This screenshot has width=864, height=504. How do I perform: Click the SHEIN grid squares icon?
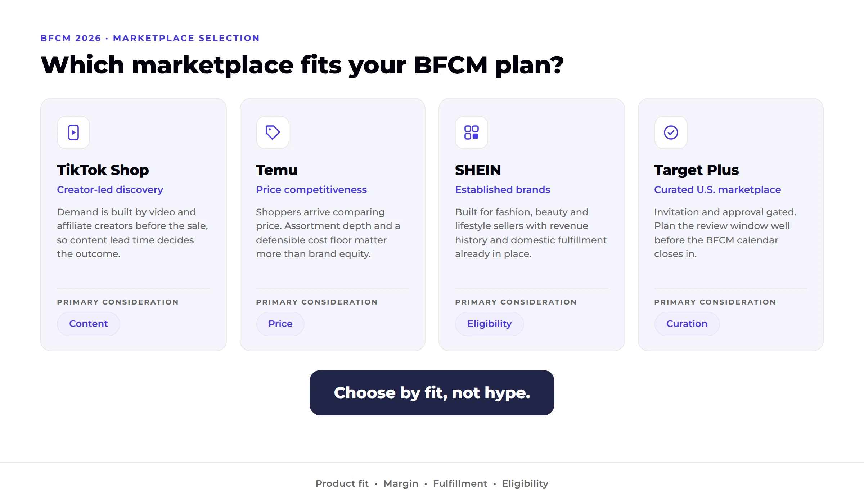471,132
